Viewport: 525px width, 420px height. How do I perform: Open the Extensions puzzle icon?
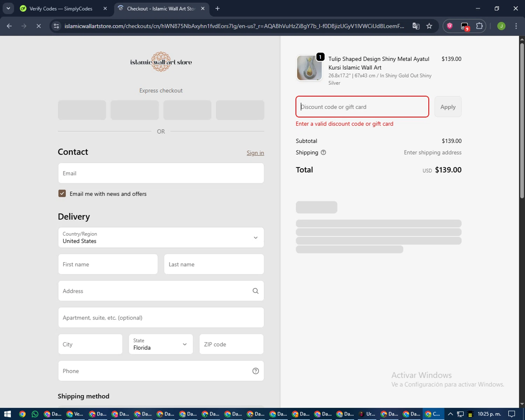[479, 26]
